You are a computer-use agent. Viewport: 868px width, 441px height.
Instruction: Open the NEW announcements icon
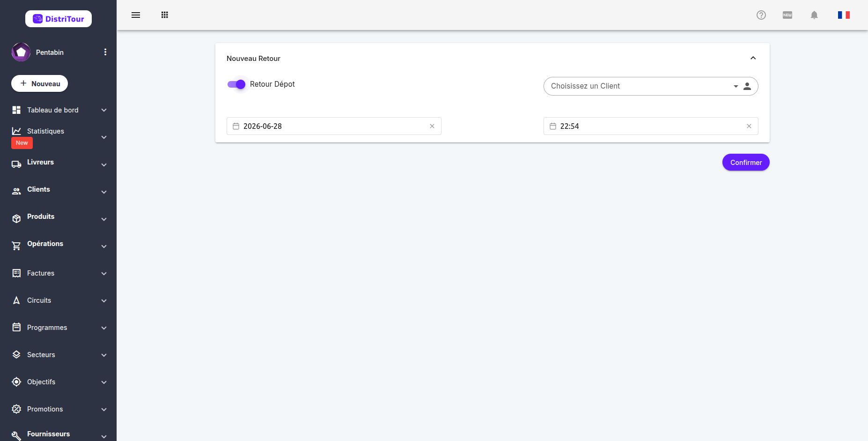pos(787,15)
